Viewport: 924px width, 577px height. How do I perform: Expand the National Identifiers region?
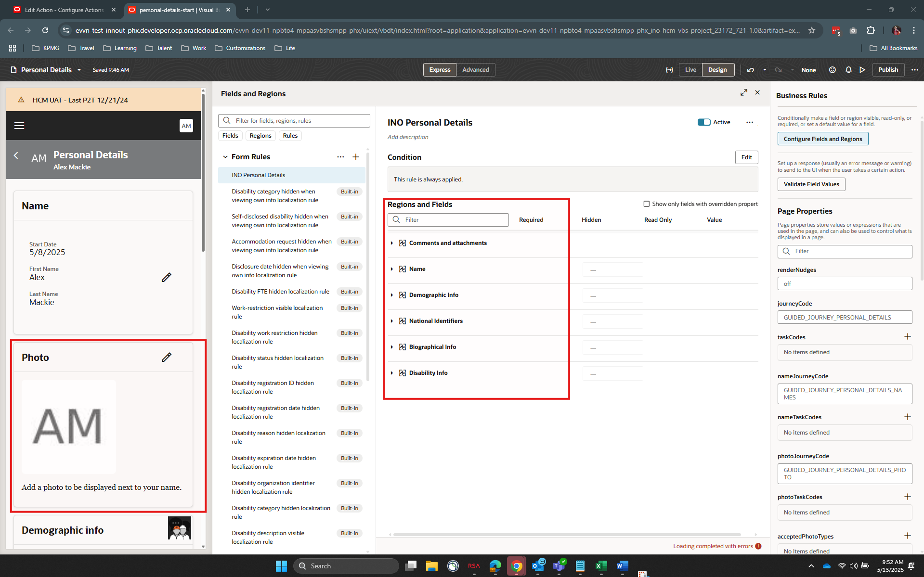click(392, 321)
